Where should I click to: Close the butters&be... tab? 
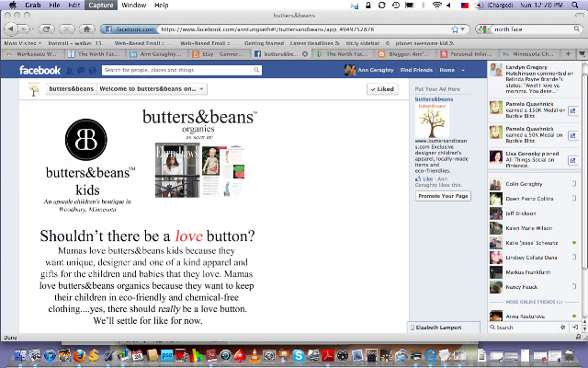[305, 54]
